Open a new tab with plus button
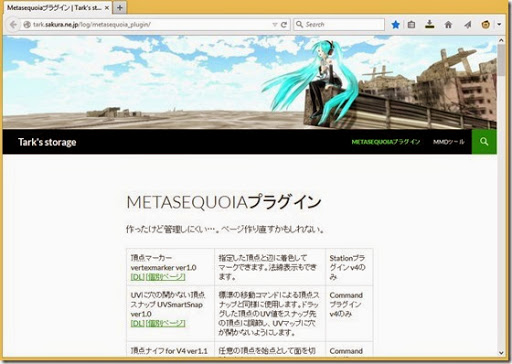The width and height of the screenshot is (512, 364). (120, 8)
